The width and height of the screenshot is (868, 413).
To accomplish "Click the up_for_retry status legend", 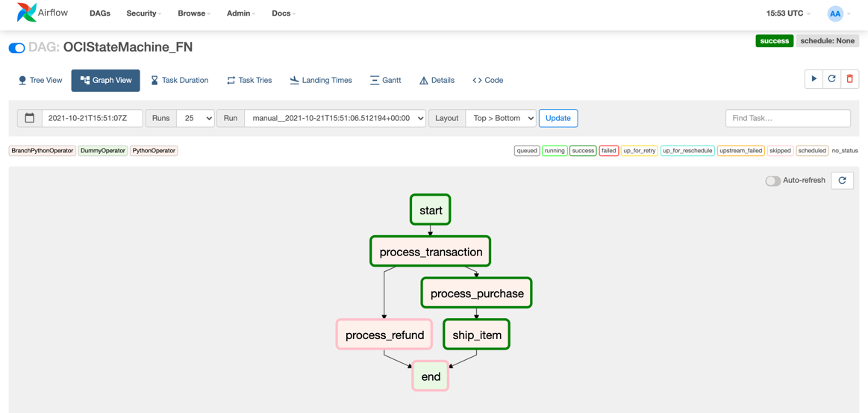I will point(640,151).
